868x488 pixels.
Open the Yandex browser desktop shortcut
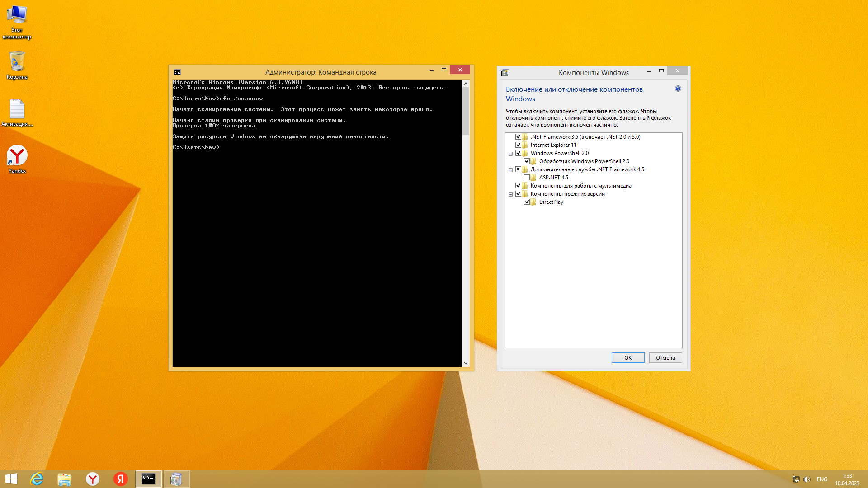[17, 156]
